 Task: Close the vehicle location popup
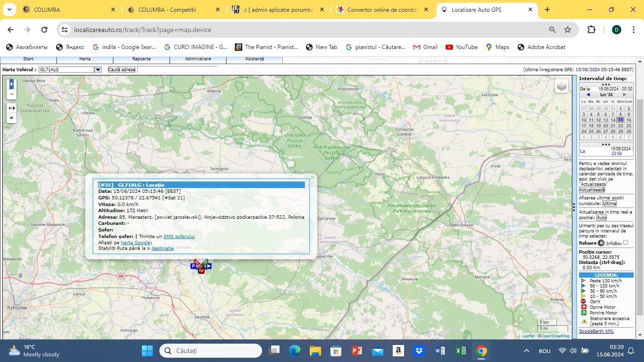coord(312,178)
